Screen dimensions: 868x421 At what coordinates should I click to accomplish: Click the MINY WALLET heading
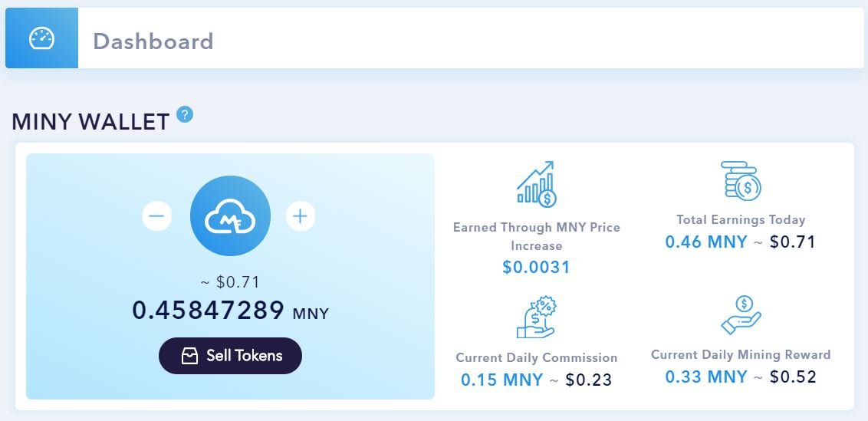pos(90,122)
